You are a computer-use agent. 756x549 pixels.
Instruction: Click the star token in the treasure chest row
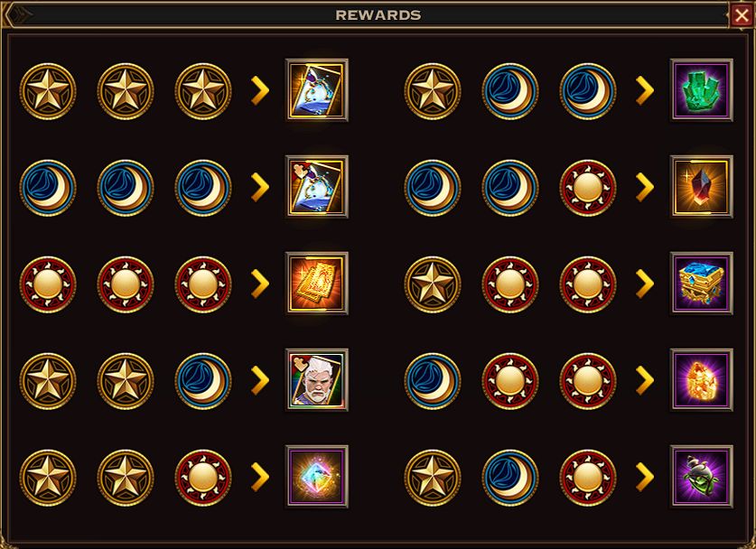(x=433, y=284)
